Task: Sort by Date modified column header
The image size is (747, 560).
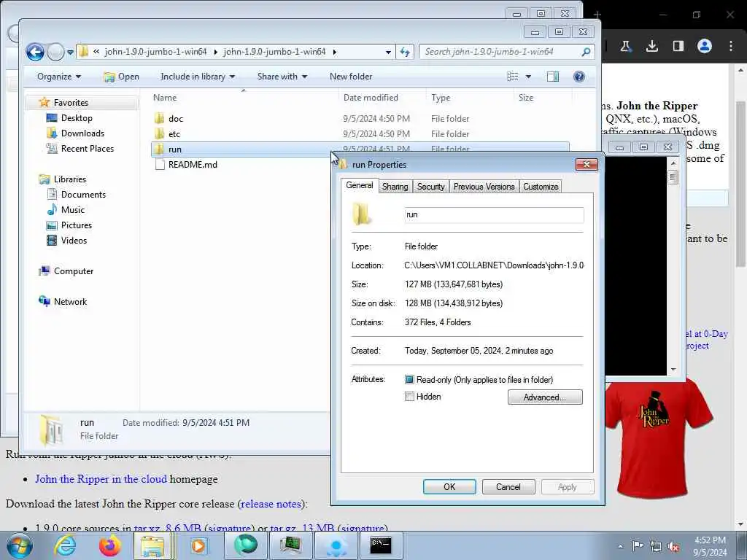Action: click(371, 98)
